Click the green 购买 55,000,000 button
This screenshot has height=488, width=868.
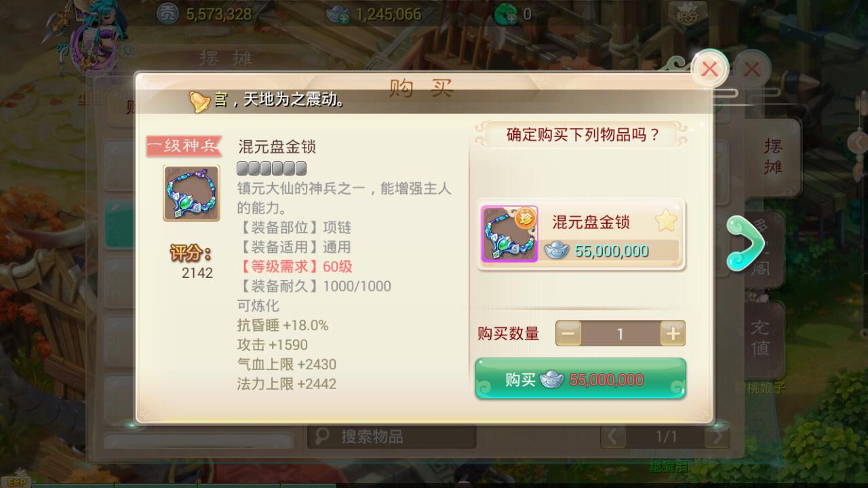point(580,380)
